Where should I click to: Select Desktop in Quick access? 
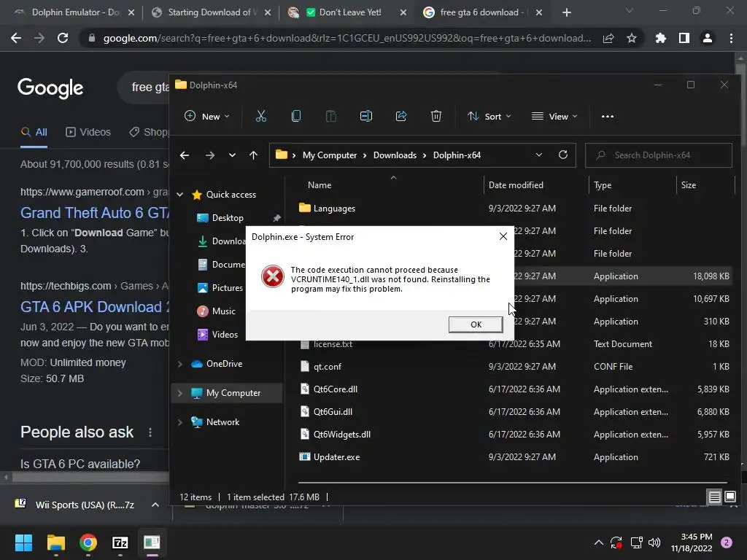(x=228, y=218)
